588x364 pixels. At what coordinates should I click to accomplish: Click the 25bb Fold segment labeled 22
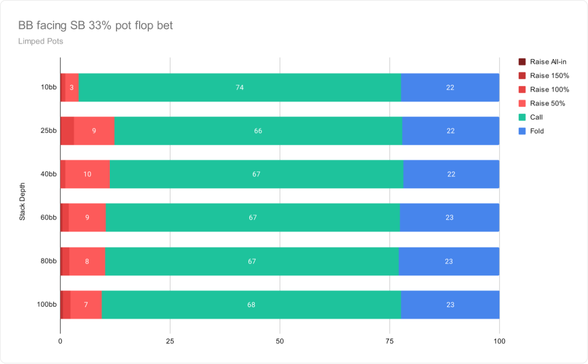(451, 131)
